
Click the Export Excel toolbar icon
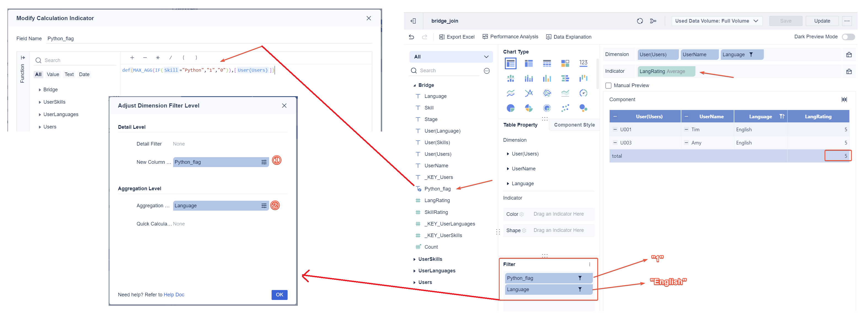(441, 37)
